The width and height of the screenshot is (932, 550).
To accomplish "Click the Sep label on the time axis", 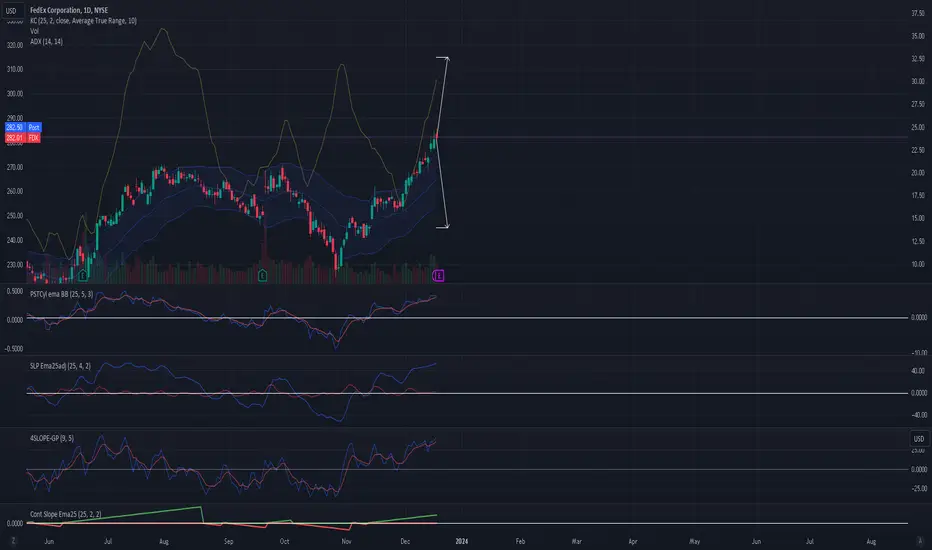I will pyautogui.click(x=228, y=541).
